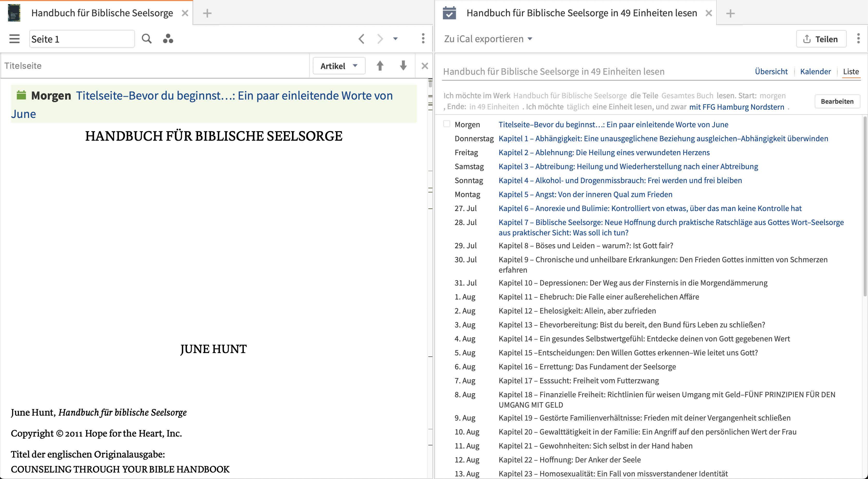Viewport: 868px width, 479px height.
Task: Select the Handbuch für Biblische Seelsorge tab
Action: [x=102, y=13]
